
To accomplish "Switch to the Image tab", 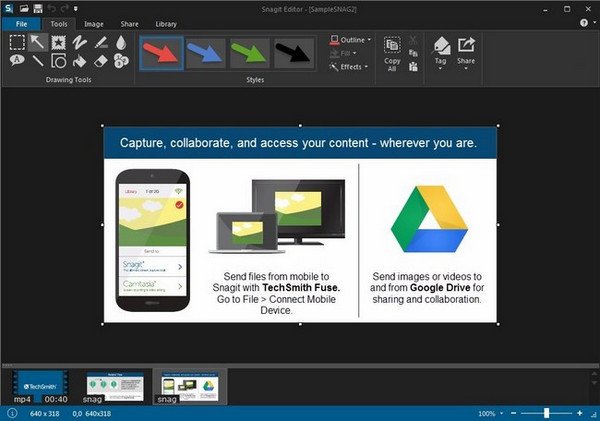I will click(x=94, y=24).
